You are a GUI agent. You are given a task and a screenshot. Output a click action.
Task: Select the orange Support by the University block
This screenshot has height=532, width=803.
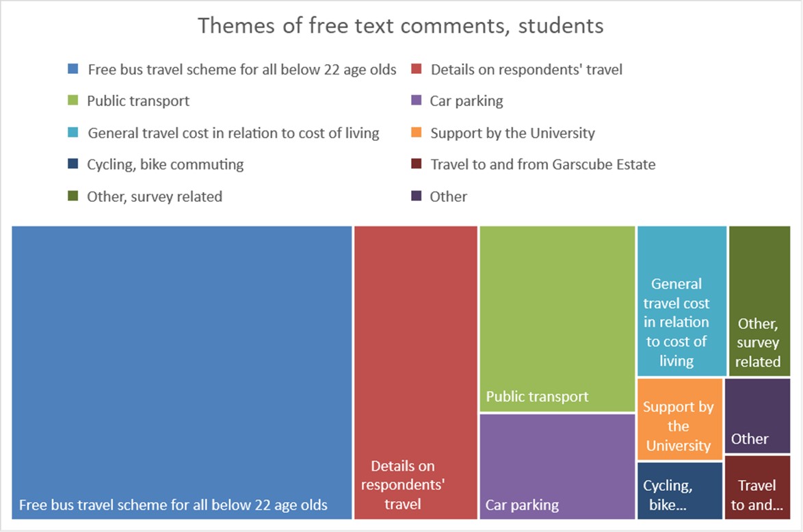(680, 419)
